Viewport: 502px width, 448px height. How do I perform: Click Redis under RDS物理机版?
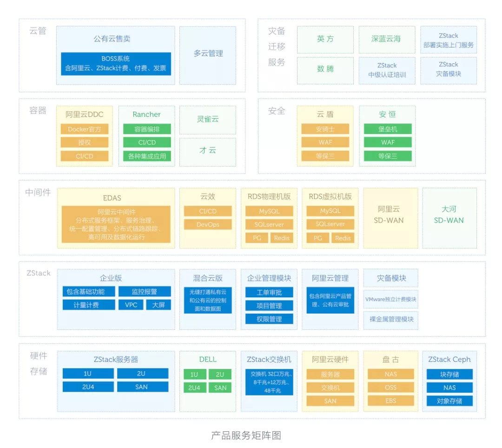tap(282, 238)
